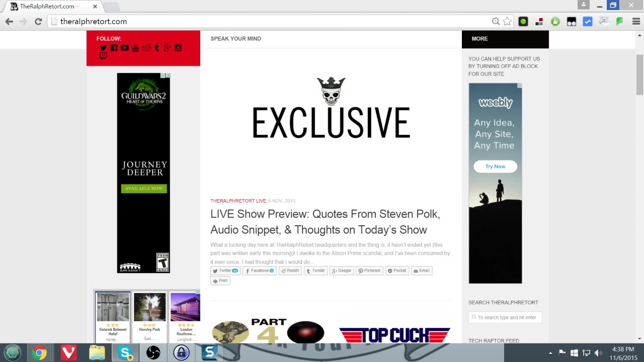Click the Print button below the article
The image size is (644, 362).
click(220, 281)
